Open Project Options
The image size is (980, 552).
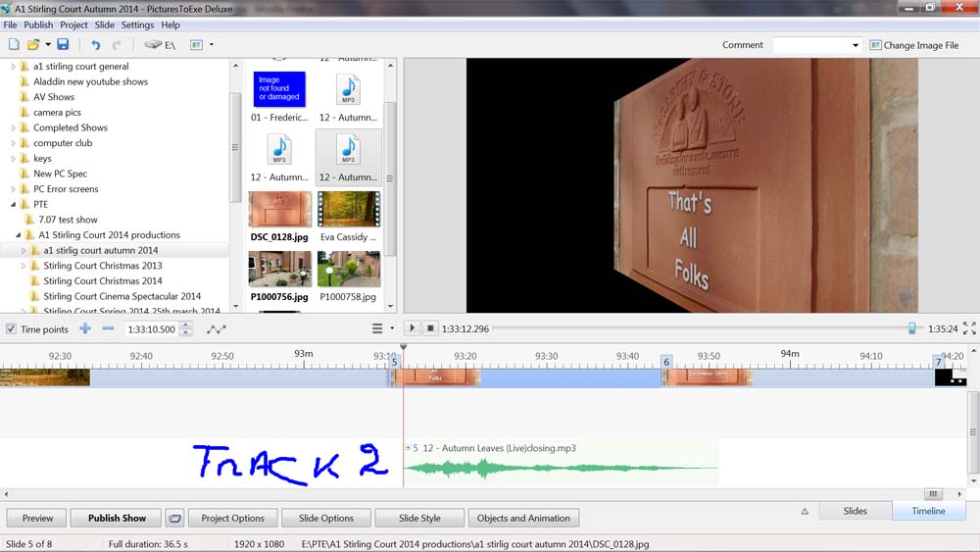pyautogui.click(x=232, y=519)
